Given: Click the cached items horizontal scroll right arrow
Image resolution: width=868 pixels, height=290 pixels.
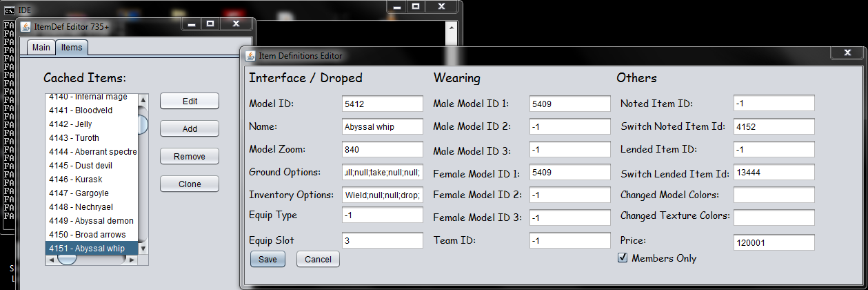Looking at the screenshot, I should (133, 260).
